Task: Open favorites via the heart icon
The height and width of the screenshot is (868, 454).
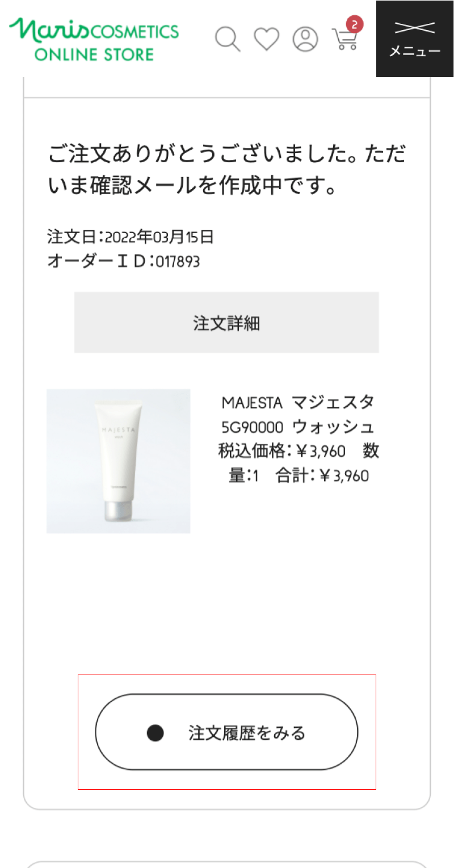Action: click(266, 39)
